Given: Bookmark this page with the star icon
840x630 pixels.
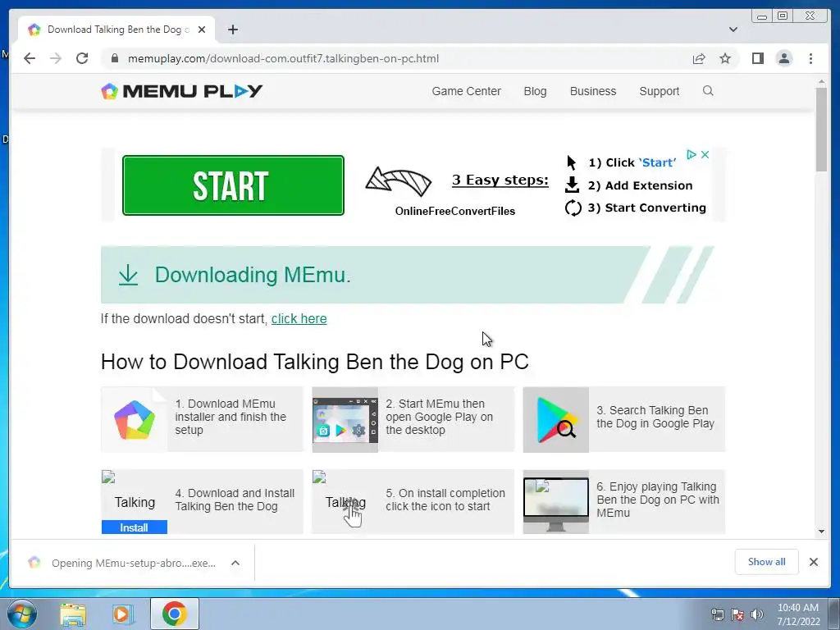Looking at the screenshot, I should click(725, 58).
